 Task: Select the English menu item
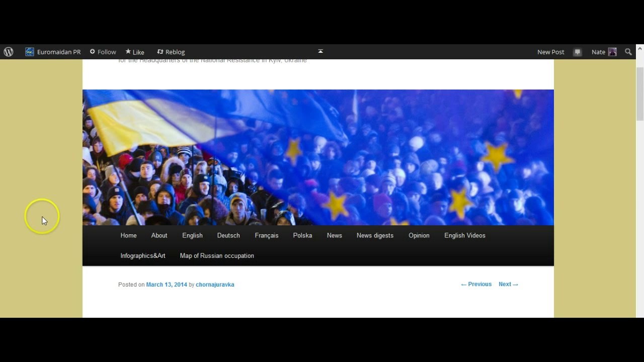pos(192,235)
